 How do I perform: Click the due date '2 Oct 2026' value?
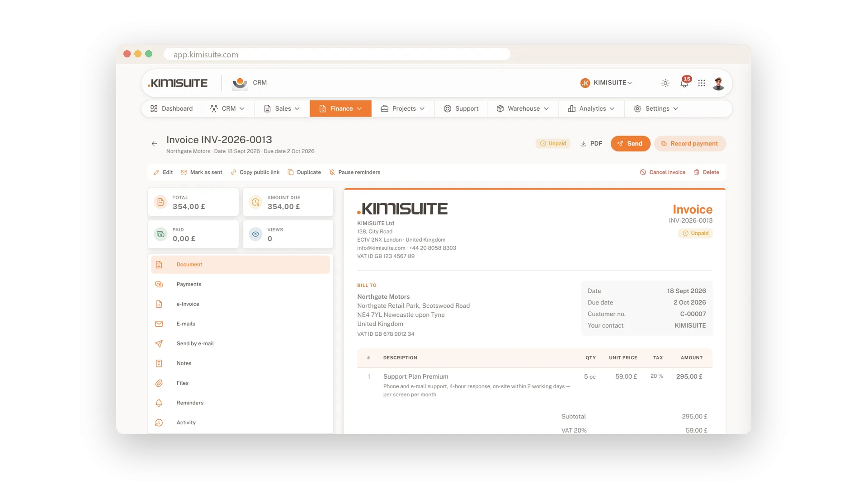689,303
